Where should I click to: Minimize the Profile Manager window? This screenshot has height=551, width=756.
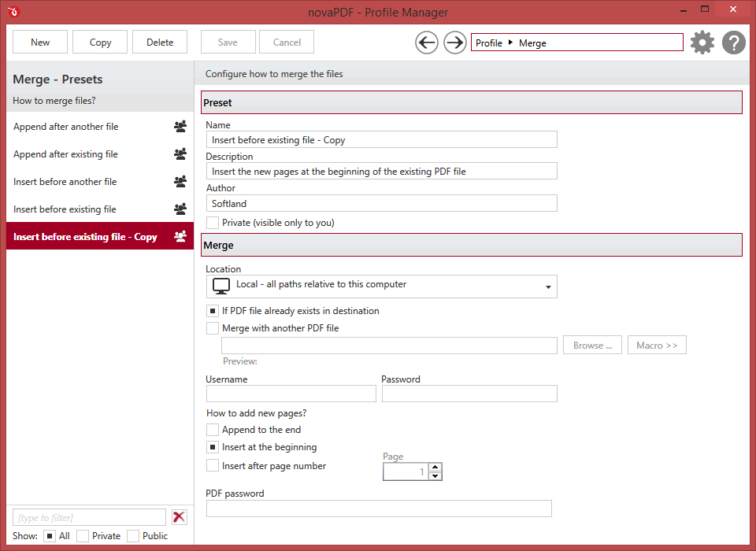pyautogui.click(x=684, y=10)
